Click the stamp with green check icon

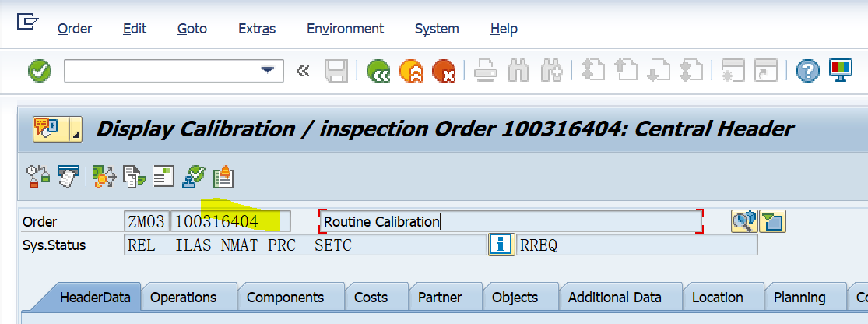point(194,177)
